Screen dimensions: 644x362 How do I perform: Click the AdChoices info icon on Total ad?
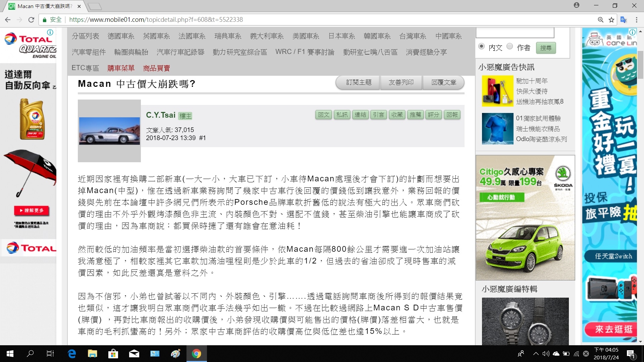(50, 32)
